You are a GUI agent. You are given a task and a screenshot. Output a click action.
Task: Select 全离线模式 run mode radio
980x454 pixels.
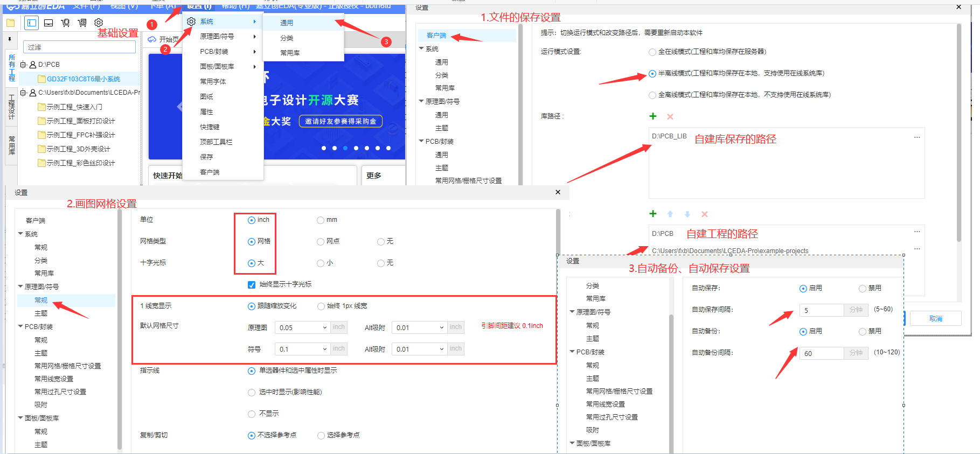652,95
